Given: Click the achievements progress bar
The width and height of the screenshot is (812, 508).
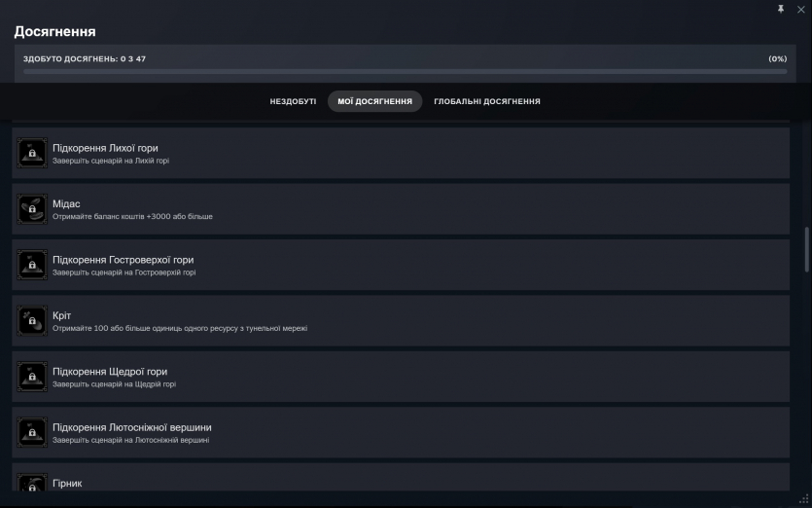Looking at the screenshot, I should (405, 71).
